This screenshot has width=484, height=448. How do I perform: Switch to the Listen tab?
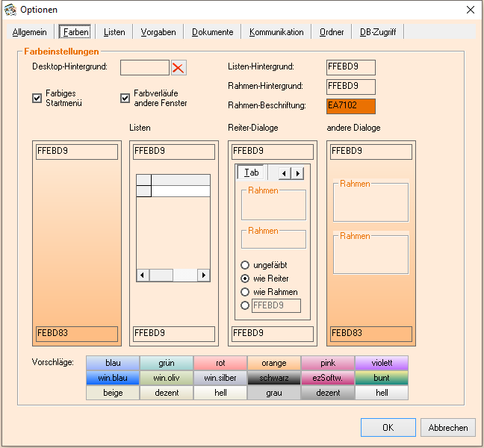point(114,32)
